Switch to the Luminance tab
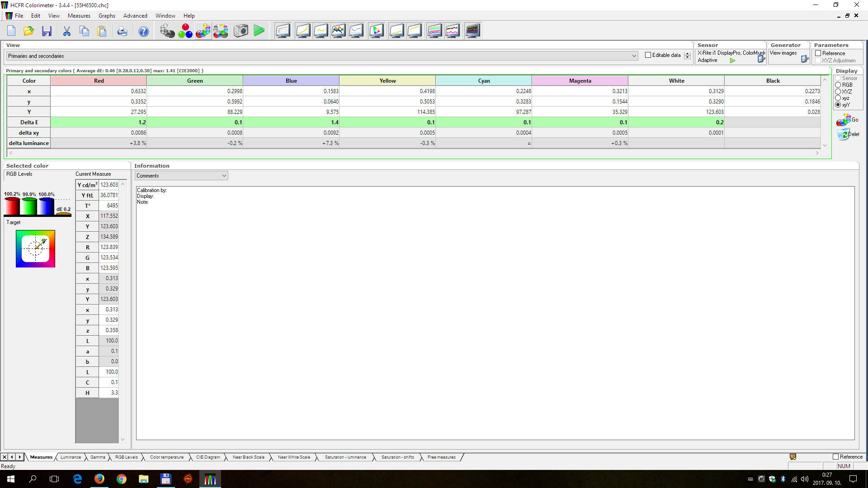Image resolution: width=868 pixels, height=488 pixels. (x=71, y=457)
